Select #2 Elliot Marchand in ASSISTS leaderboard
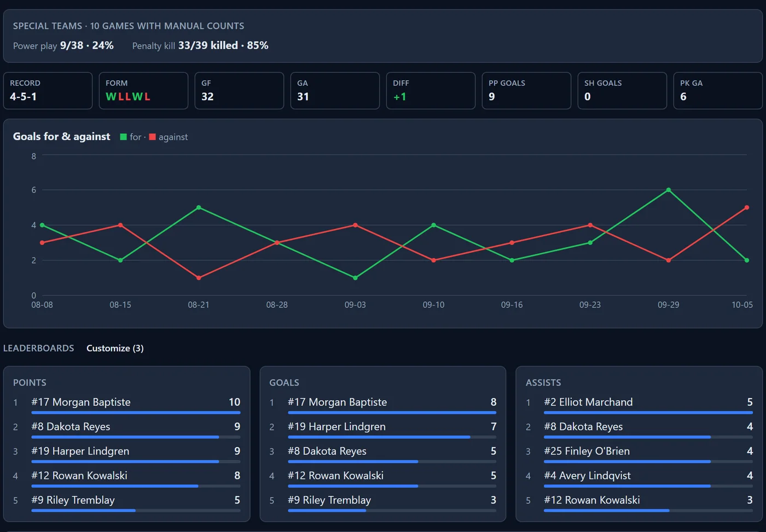The image size is (766, 532). coord(639,405)
